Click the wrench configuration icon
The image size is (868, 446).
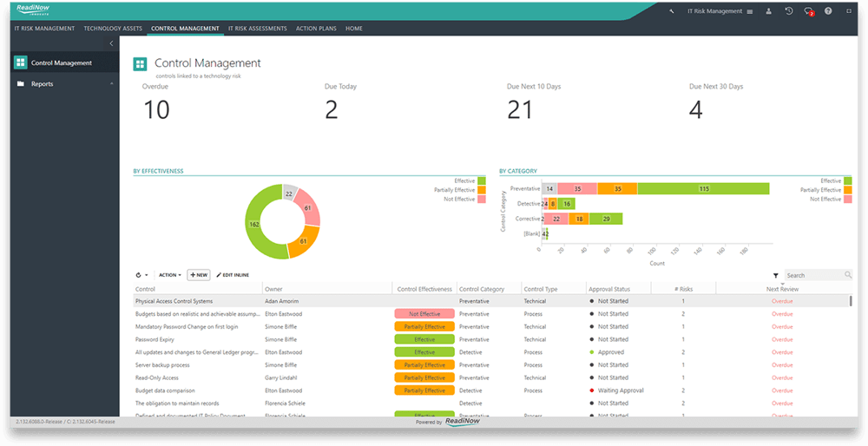(672, 11)
